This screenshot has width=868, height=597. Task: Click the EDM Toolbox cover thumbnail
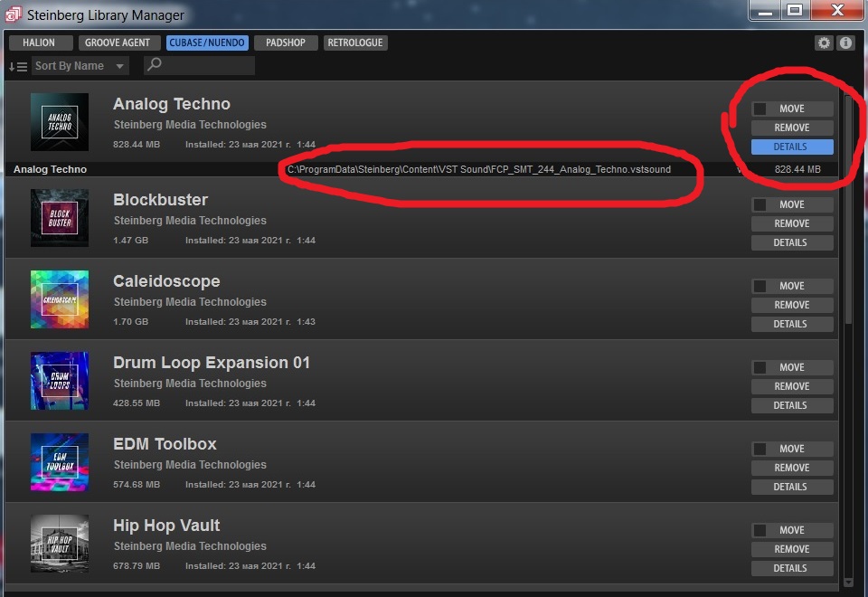click(60, 462)
